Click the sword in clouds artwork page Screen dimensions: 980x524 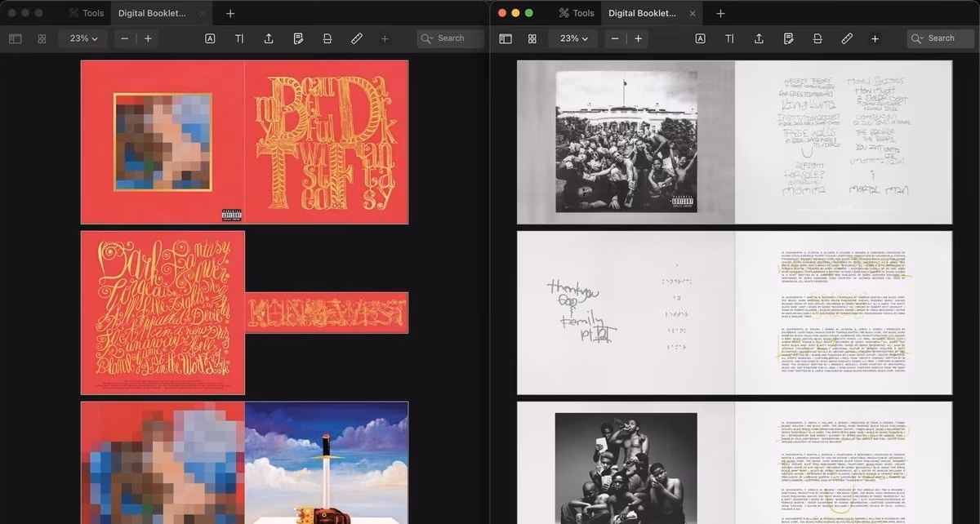point(327,463)
